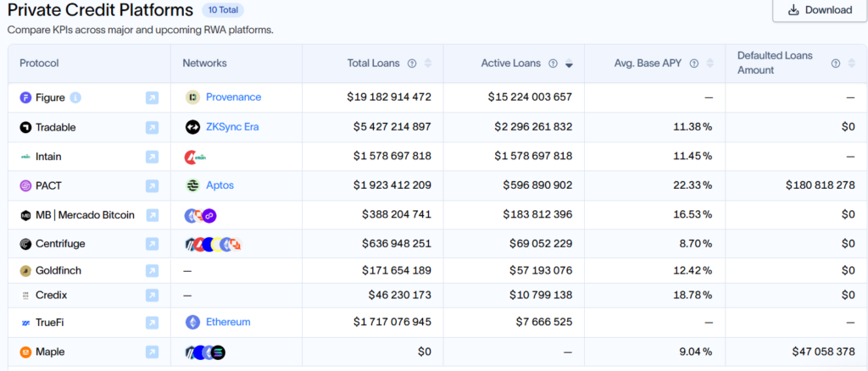Image resolution: width=868 pixels, height=371 pixels.
Task: Sort by Avg. Base APY column
Action: pyautogui.click(x=709, y=64)
